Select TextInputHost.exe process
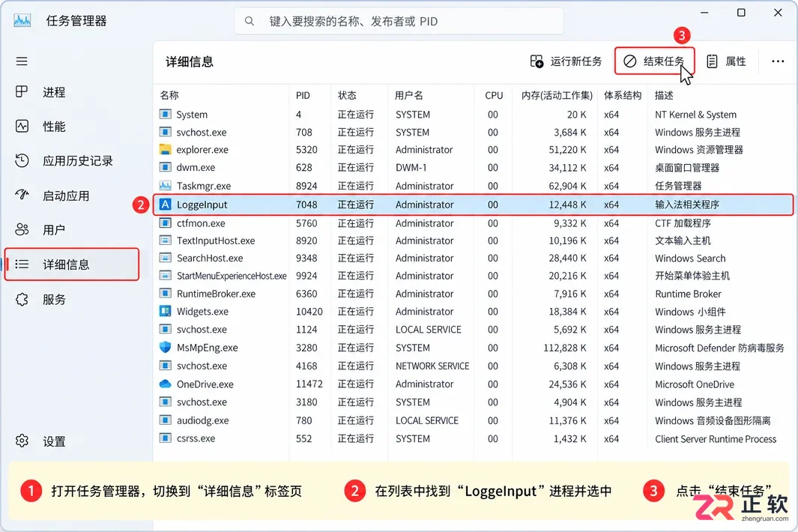This screenshot has height=532, width=798. tap(474, 241)
